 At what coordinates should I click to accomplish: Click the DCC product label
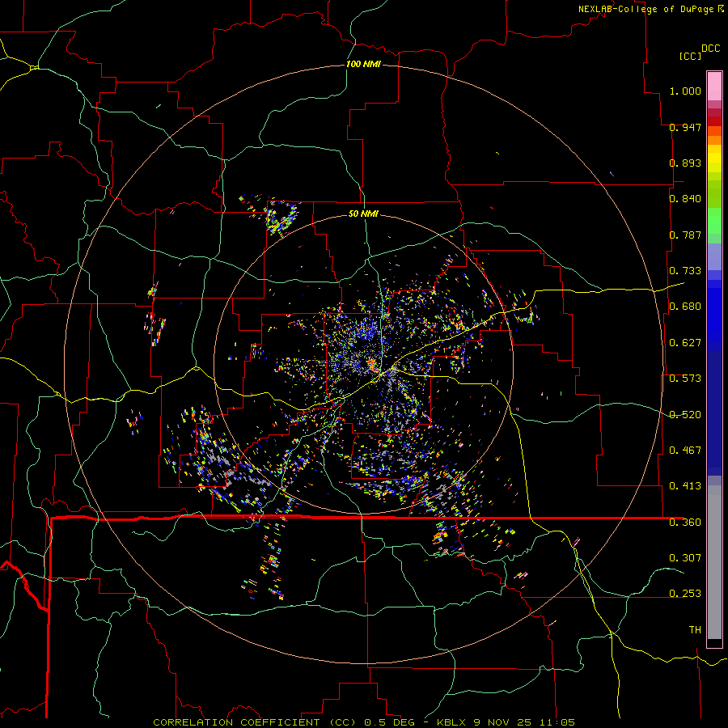[710, 49]
